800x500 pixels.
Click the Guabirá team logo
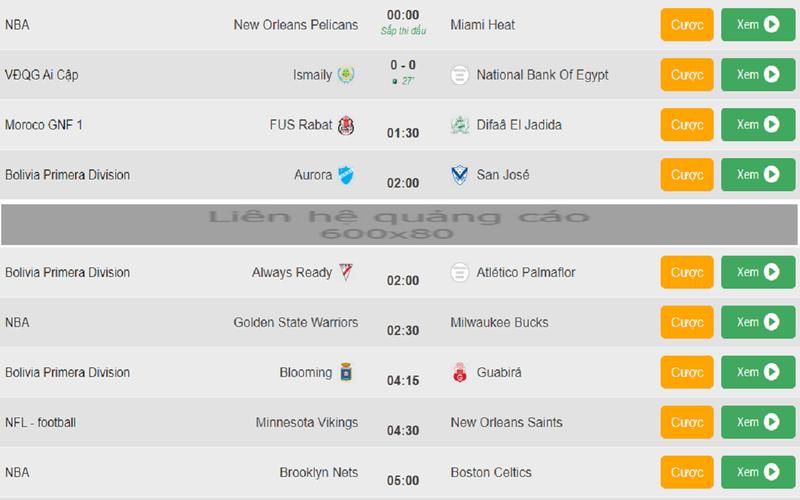pyautogui.click(x=460, y=372)
